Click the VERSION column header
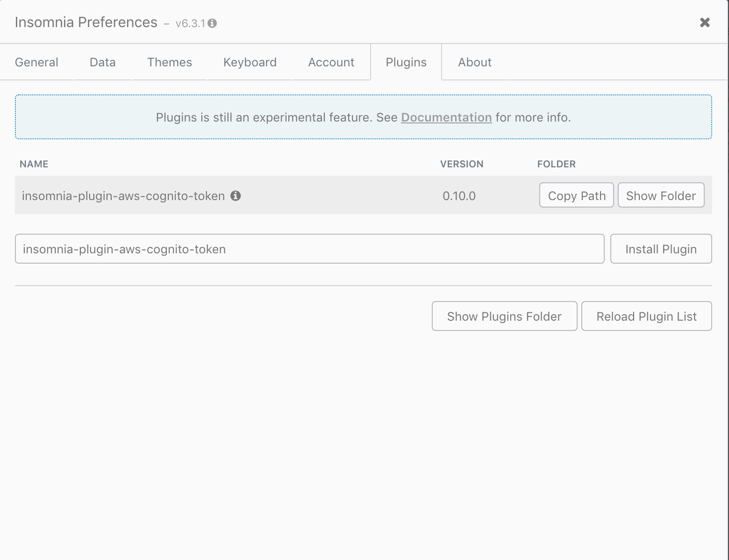This screenshot has height=560, width=729. click(462, 164)
